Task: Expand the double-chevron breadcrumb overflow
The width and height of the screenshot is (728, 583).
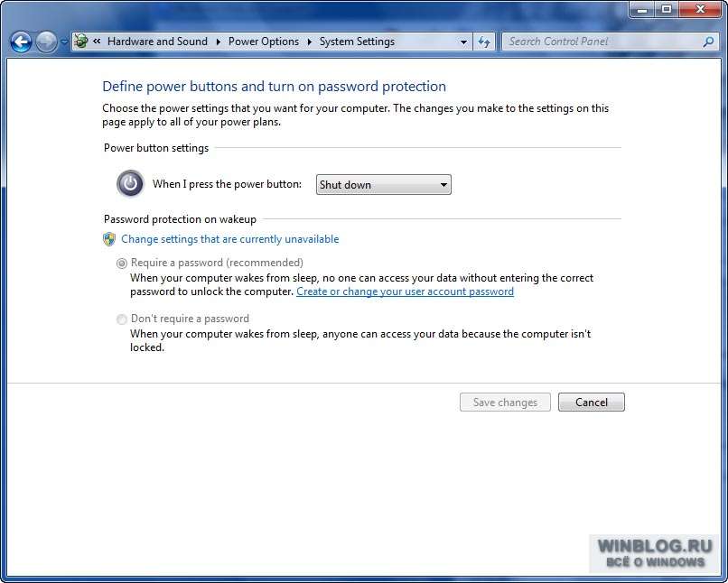Action: coord(97,42)
